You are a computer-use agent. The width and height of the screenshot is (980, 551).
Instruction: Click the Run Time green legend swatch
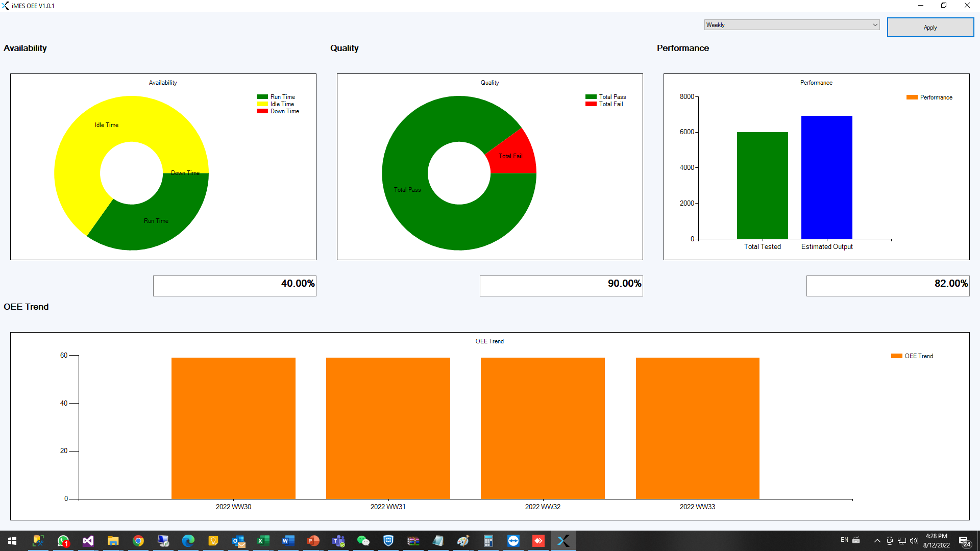(x=262, y=97)
